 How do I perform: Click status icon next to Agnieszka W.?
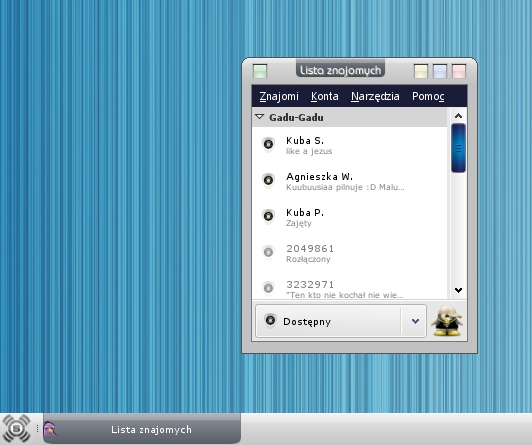coord(268,180)
